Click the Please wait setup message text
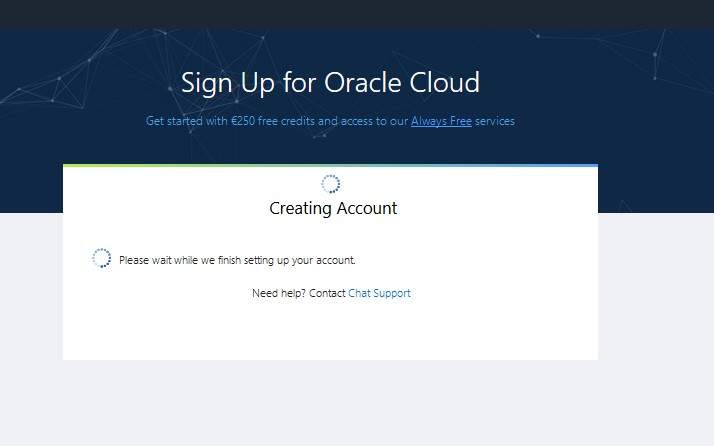This screenshot has height=446, width=714. coord(237,260)
